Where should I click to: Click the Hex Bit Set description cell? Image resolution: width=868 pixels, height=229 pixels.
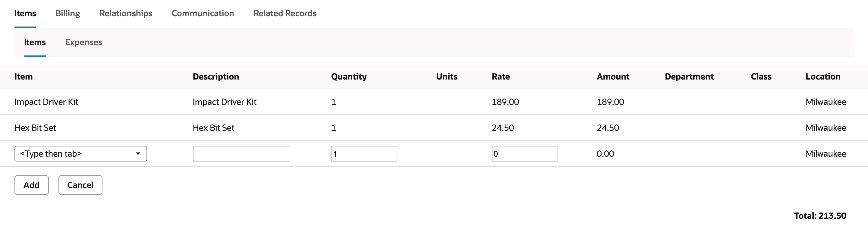pos(213,128)
